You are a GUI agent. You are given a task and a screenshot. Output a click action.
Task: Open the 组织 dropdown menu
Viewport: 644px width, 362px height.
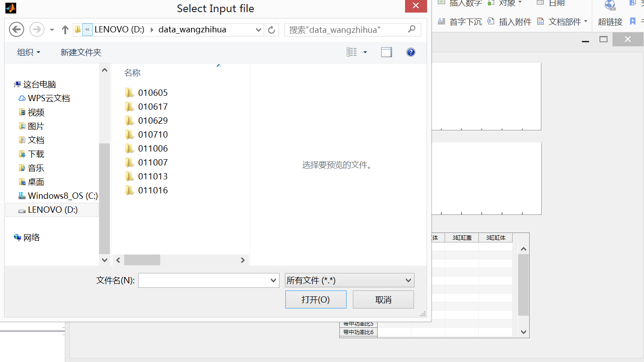click(29, 52)
